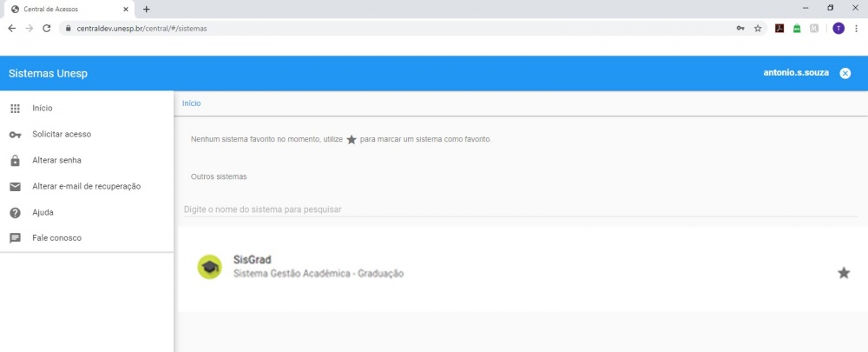Open a new browser tab
The width and height of the screenshot is (868, 352).
(x=146, y=9)
